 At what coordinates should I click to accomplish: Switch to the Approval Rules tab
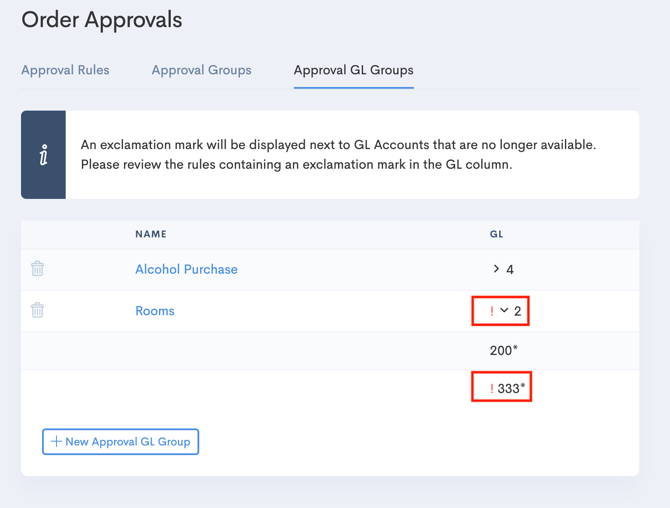pos(65,70)
